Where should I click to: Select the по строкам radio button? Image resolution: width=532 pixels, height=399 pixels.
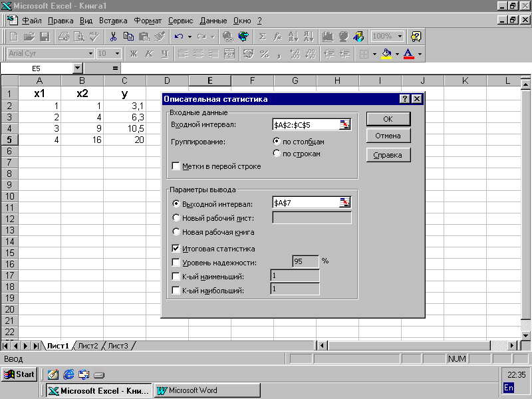277,154
